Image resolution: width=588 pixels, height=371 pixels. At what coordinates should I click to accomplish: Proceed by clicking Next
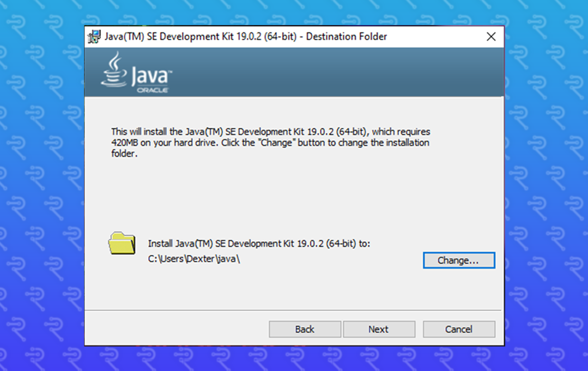click(378, 329)
